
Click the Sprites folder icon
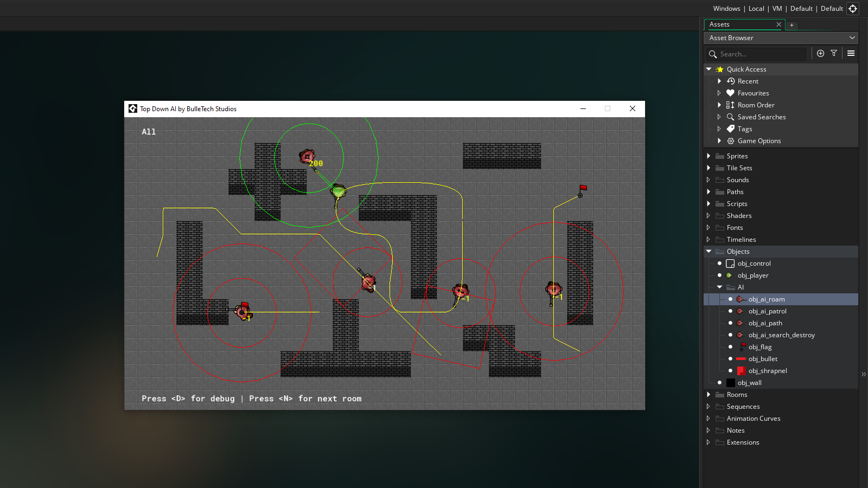720,156
